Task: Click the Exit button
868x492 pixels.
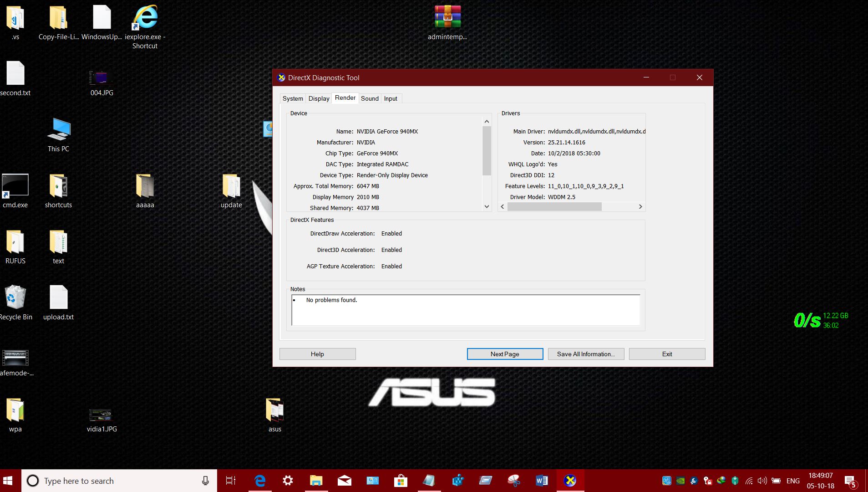Action: point(667,354)
